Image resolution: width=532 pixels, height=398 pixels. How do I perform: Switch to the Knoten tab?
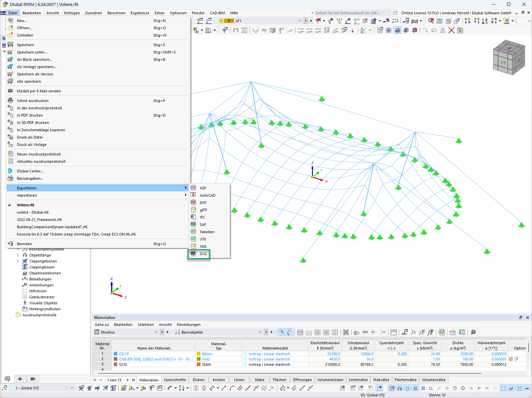(x=219, y=380)
